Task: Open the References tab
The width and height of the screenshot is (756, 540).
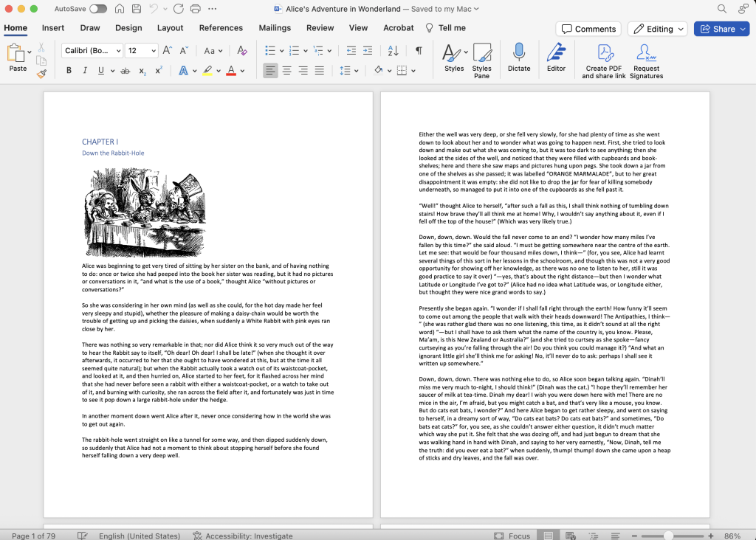Action: [x=221, y=28]
